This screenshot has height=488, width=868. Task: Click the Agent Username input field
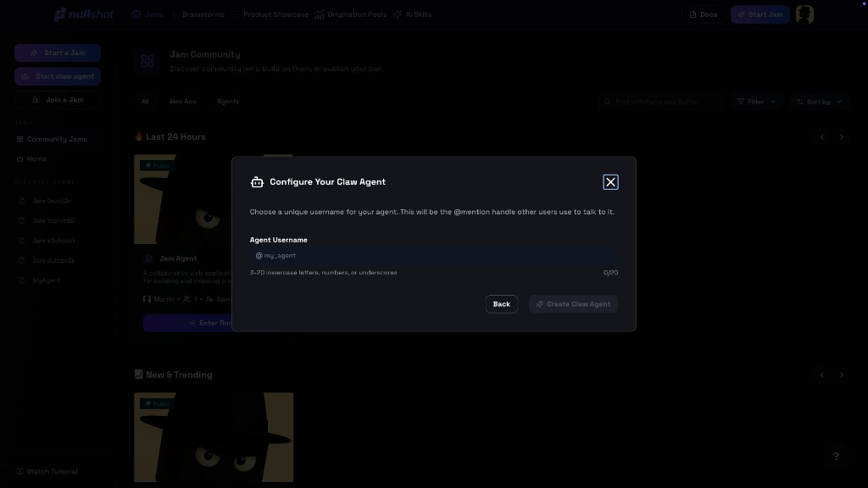click(433, 256)
